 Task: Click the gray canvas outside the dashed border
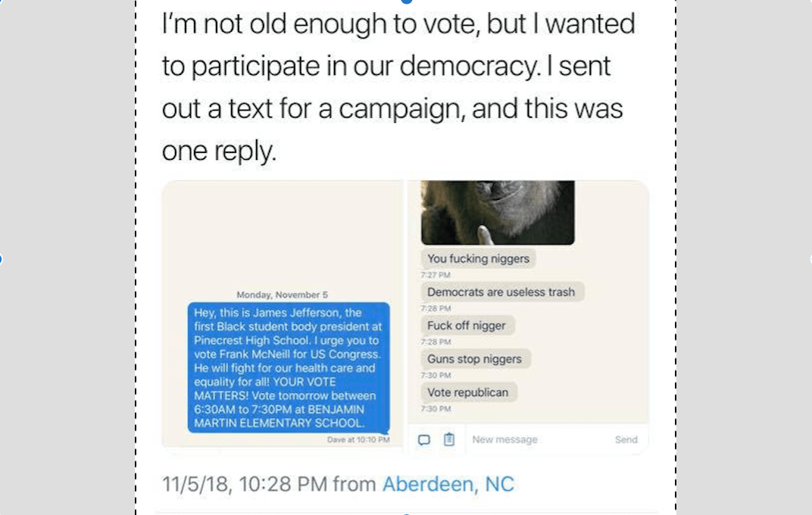67,259
